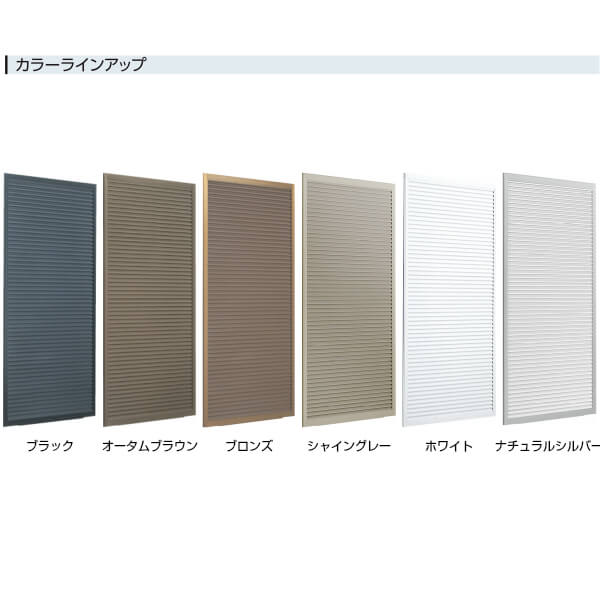Click the オータムブラウン color label

tap(150, 446)
